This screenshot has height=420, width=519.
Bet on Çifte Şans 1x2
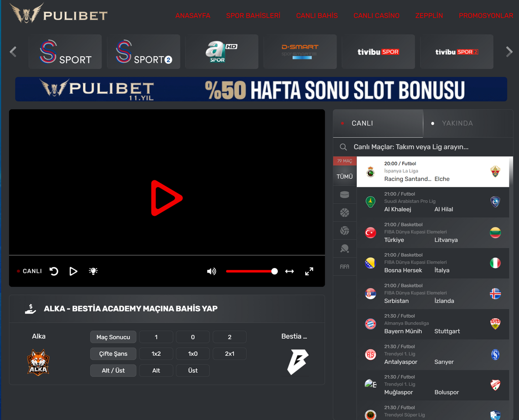[x=156, y=354]
